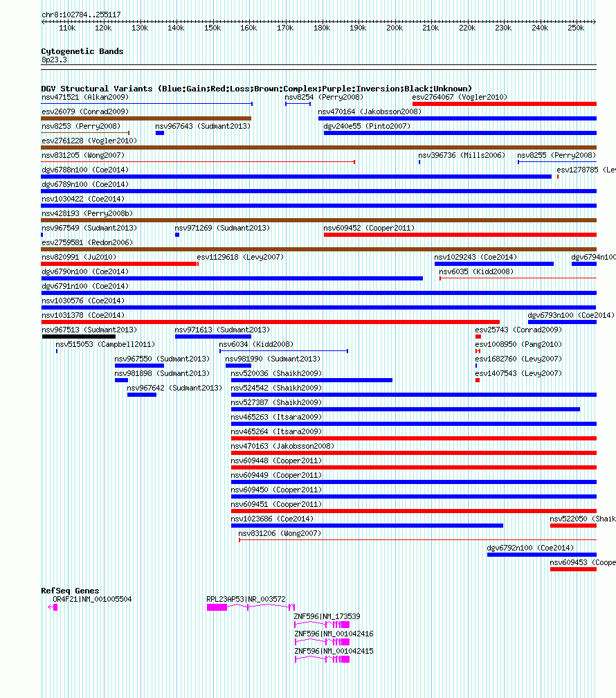Select the esv1008950 (Pang2010) label

tap(518, 345)
